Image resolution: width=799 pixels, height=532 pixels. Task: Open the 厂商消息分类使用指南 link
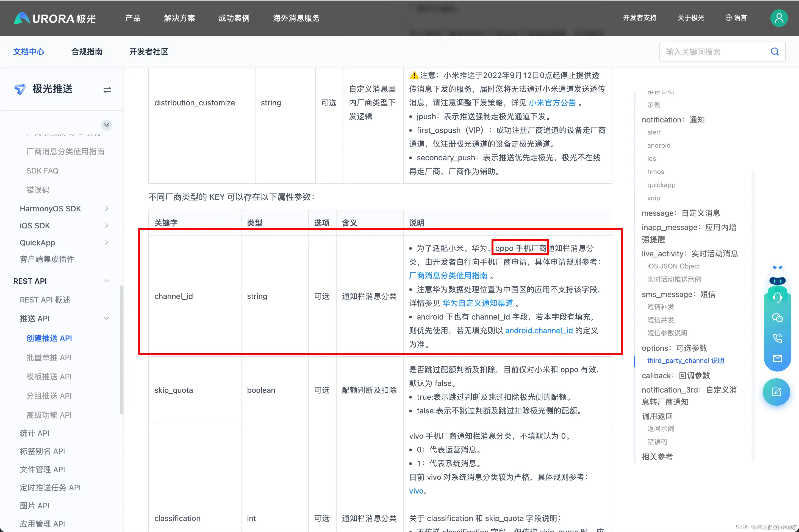point(448,276)
